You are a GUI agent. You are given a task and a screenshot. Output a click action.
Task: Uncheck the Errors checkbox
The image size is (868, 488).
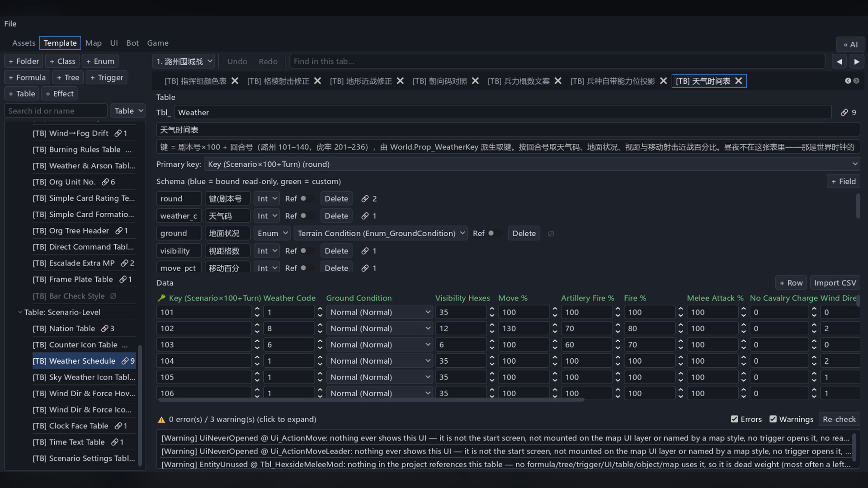click(x=734, y=419)
